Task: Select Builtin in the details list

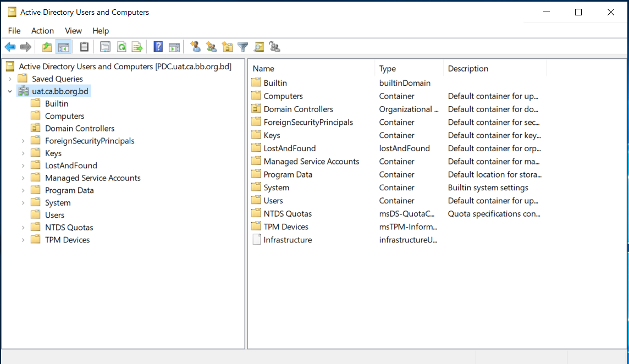Action: coord(275,82)
